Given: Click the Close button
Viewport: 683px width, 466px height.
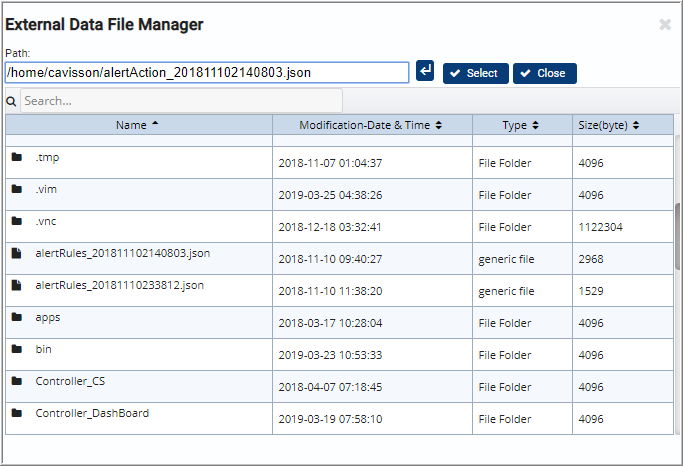Looking at the screenshot, I should tap(545, 73).
